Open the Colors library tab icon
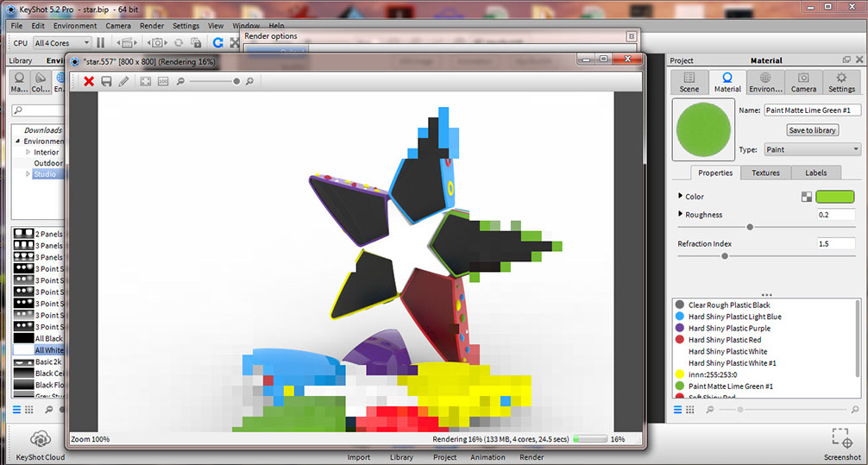Screen dimensions: 868x465 40,82
